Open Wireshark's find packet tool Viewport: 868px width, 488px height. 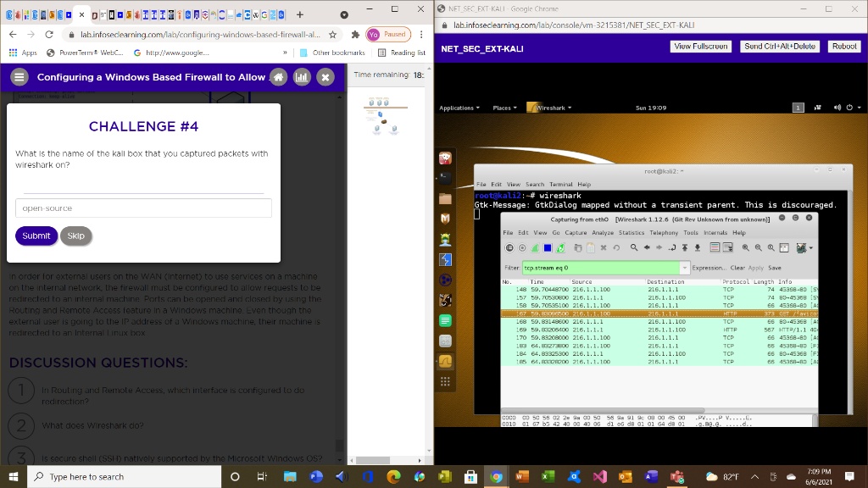point(634,247)
